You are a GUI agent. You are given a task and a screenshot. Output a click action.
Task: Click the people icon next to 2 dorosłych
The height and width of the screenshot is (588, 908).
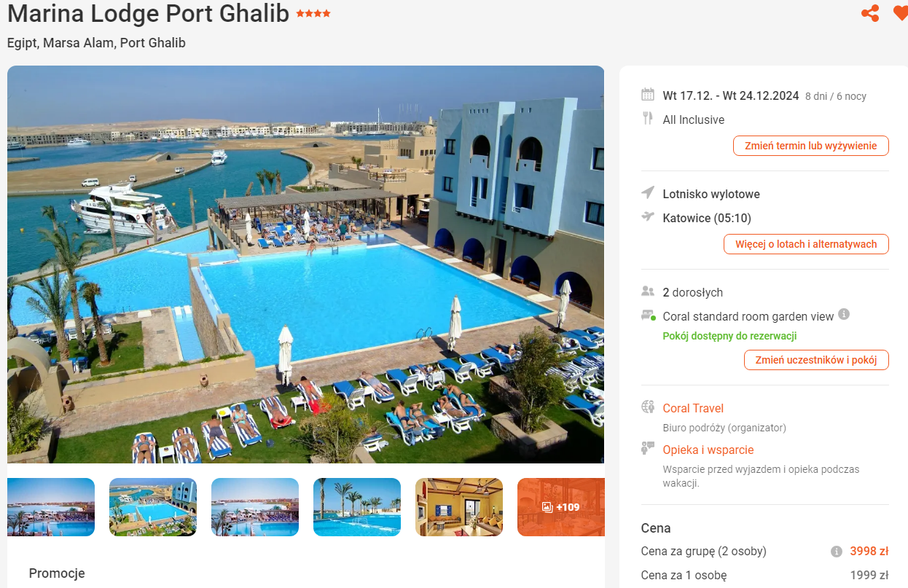pyautogui.click(x=648, y=291)
